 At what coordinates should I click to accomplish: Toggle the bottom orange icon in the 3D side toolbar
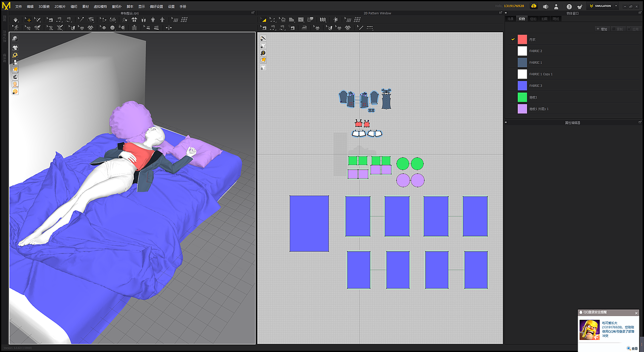(x=15, y=92)
